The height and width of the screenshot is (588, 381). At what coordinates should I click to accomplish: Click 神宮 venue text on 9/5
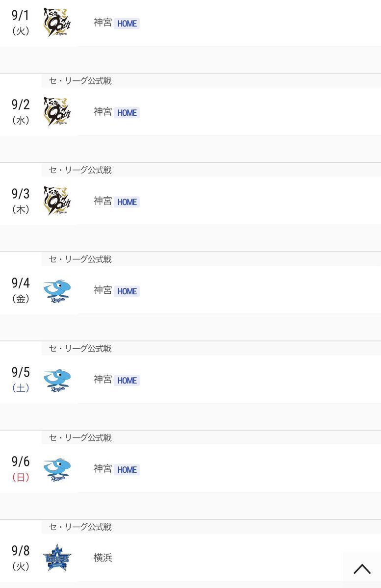click(103, 380)
